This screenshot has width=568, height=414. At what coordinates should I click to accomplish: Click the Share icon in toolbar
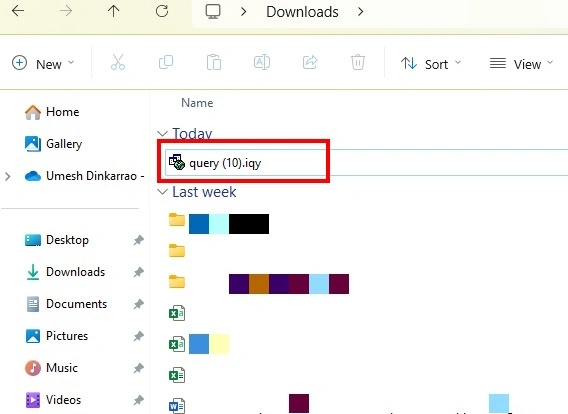click(x=310, y=62)
